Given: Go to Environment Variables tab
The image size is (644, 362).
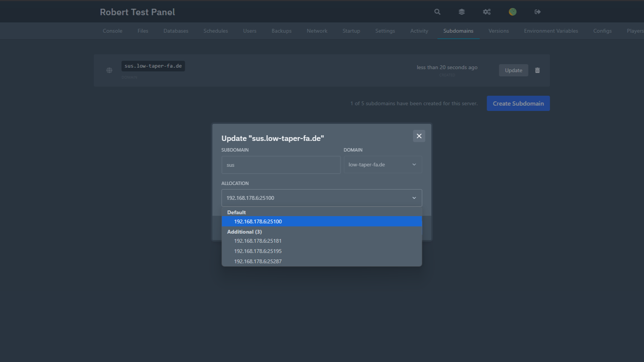Looking at the screenshot, I should (551, 31).
